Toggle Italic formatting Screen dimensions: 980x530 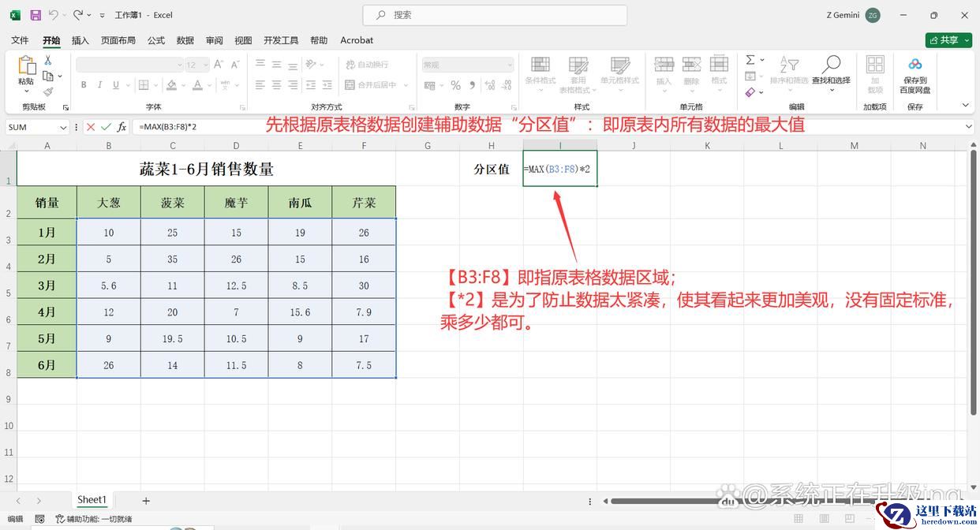tap(99, 85)
